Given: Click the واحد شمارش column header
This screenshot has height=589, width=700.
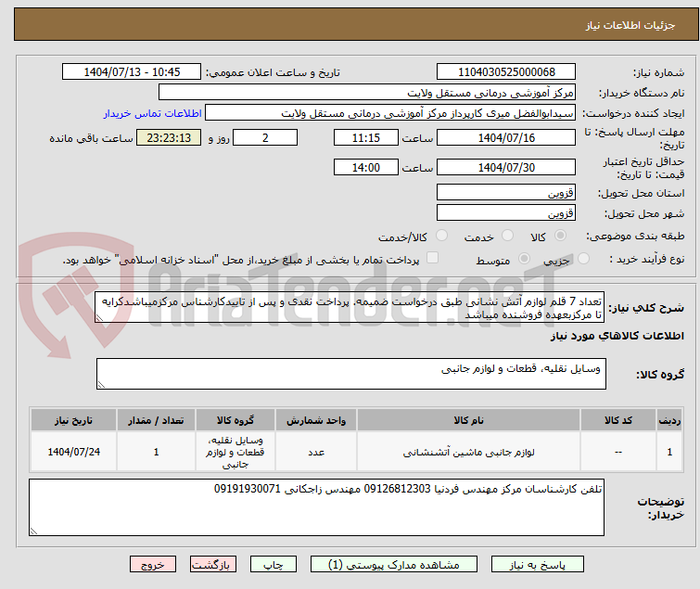Looking at the screenshot, I should click(x=316, y=420).
